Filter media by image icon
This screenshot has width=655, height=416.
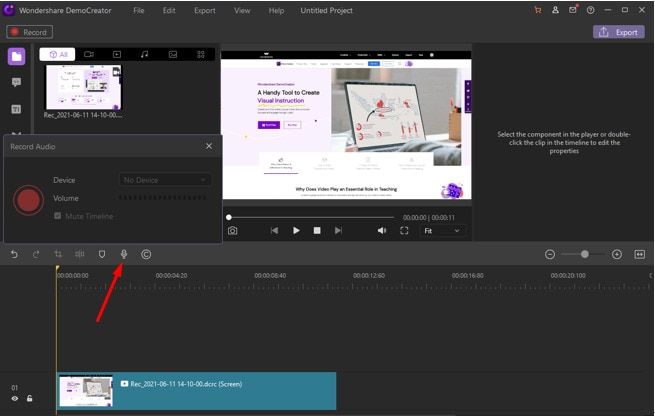point(173,54)
